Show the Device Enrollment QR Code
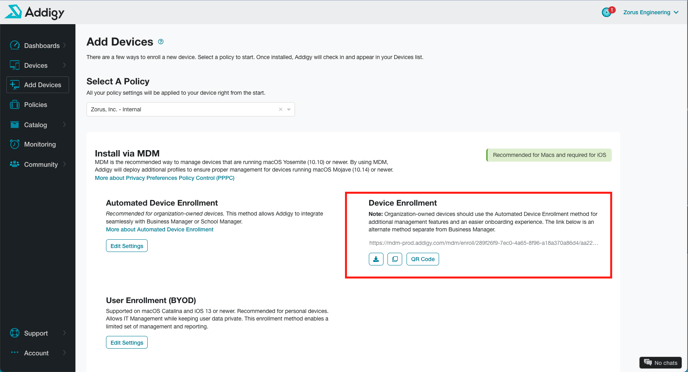Screen dimensions: 688x372 click(423, 259)
